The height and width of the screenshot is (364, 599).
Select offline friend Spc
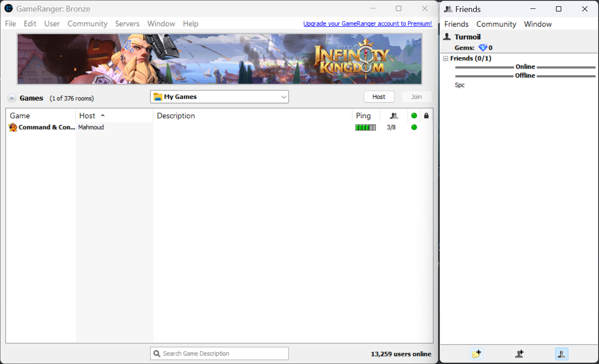pyautogui.click(x=460, y=85)
